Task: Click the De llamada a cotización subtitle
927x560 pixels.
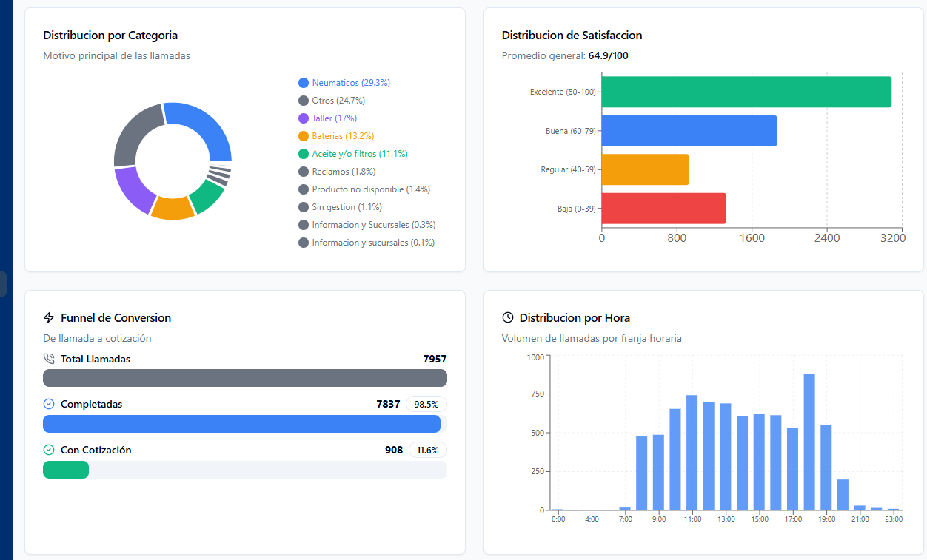Action: (97, 338)
